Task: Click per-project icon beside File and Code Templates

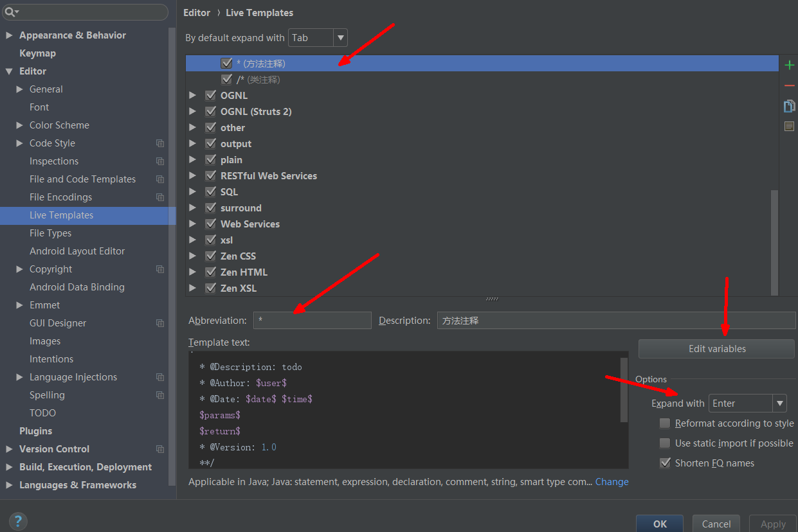Action: (x=160, y=179)
